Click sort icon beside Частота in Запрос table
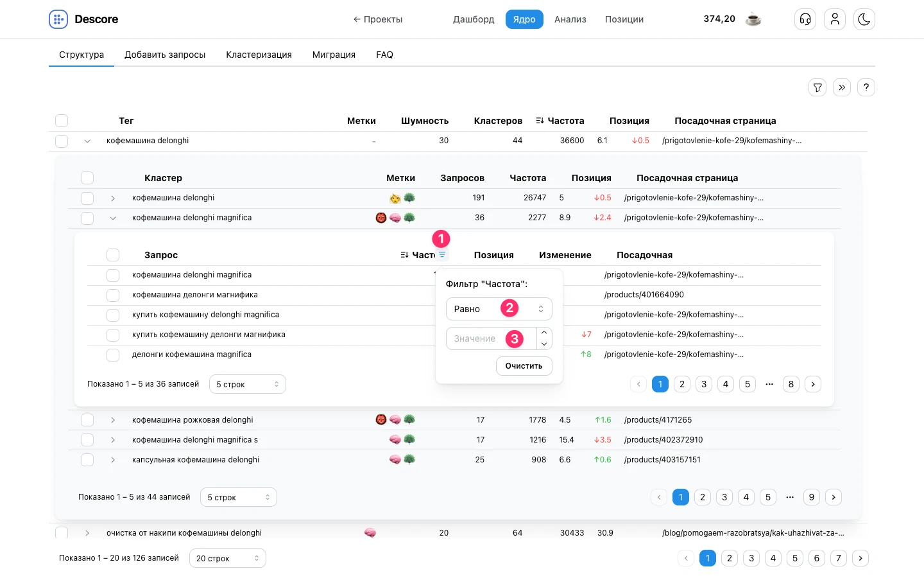Image resolution: width=924 pixels, height=578 pixels. coord(405,255)
